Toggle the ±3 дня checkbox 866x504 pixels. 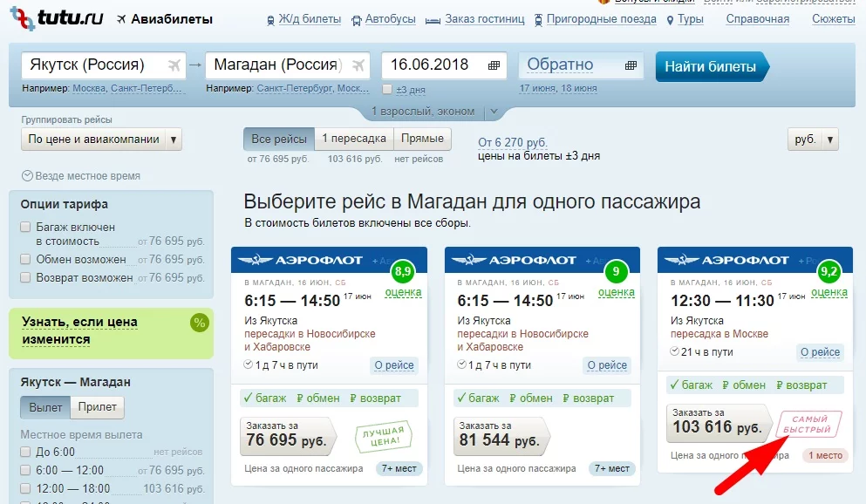coord(387,89)
